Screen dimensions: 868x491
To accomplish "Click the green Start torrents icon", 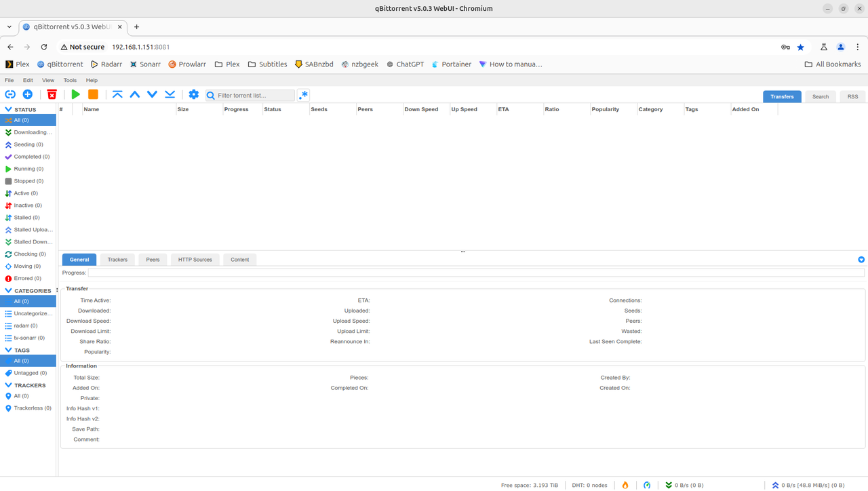I will (x=76, y=94).
